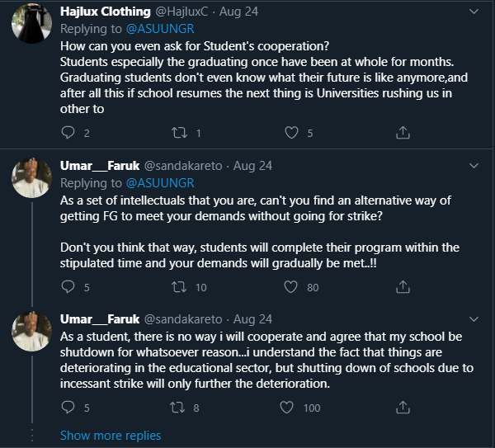Open Umar___Faruk profile name in second tweet
The height and width of the screenshot is (448, 495).
point(100,166)
